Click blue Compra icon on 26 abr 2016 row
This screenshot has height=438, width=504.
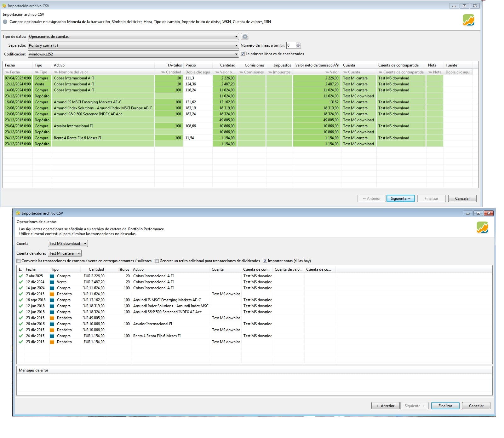coord(52,324)
